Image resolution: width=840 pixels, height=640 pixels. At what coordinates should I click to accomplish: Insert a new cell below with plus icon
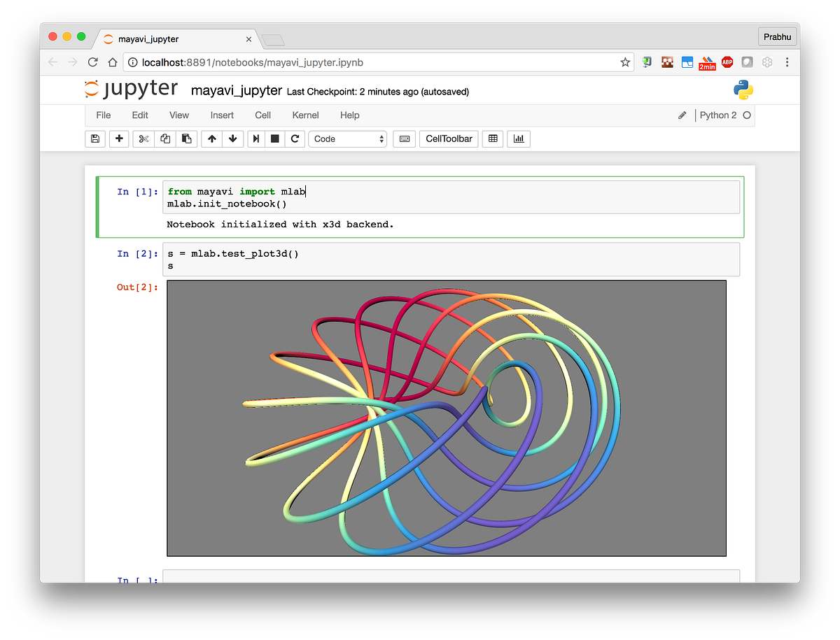tap(118, 138)
